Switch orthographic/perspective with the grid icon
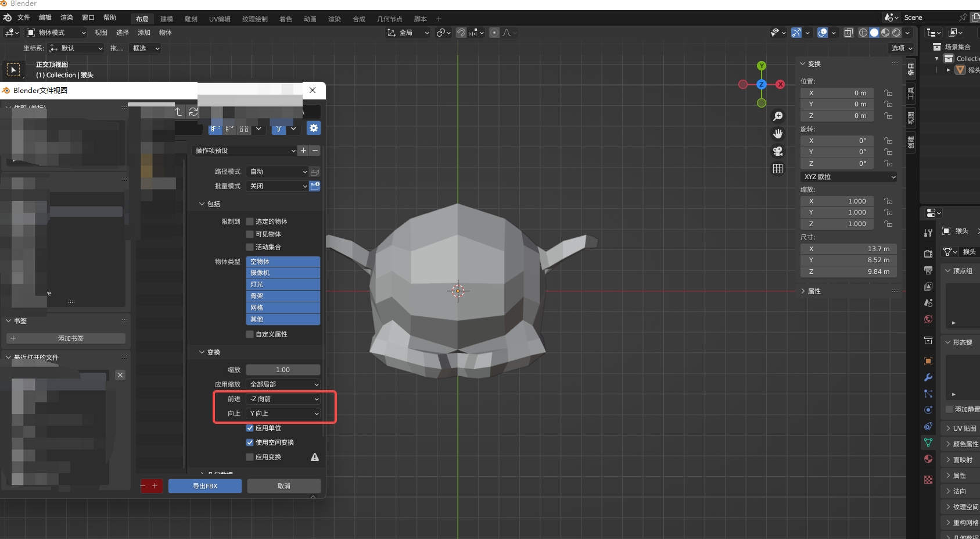 [778, 169]
